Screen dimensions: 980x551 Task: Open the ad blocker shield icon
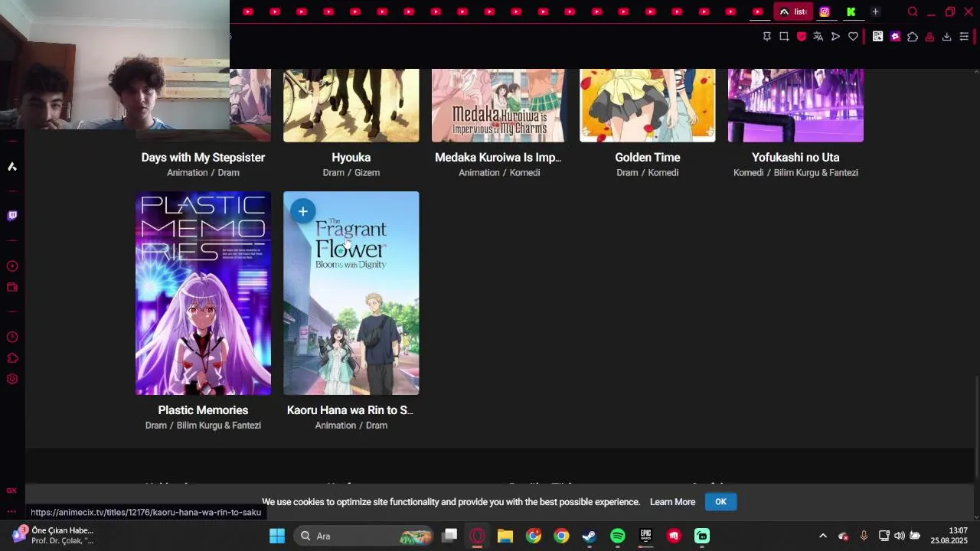coord(802,37)
